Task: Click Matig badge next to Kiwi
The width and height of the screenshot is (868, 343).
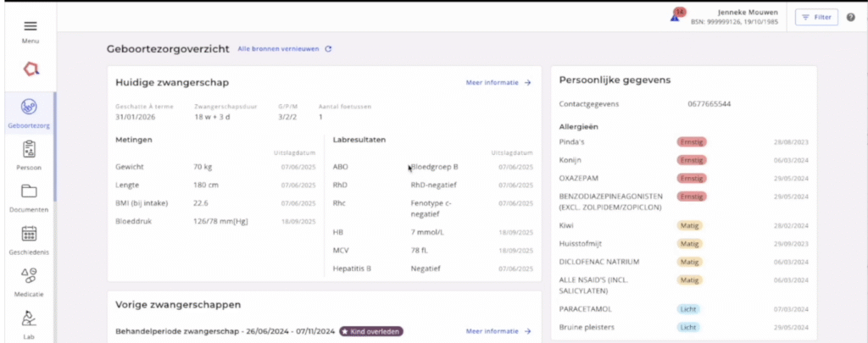Action: pyautogui.click(x=688, y=226)
